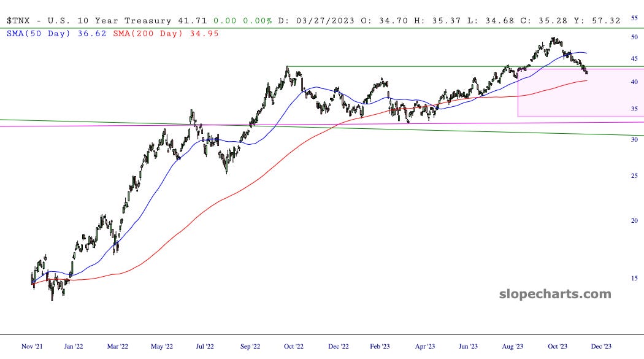644x359 pixels.
Task: Click the 20 price axis label
Action: coord(634,220)
